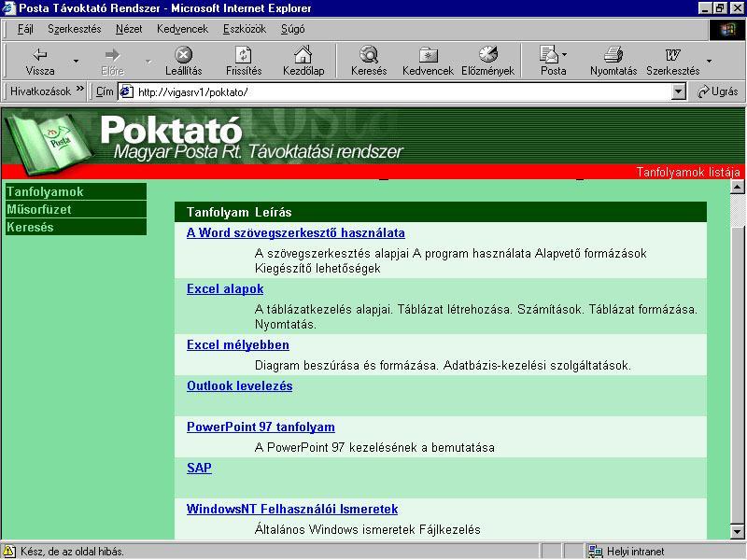Click Hivatkozások links bar label
Image resolution: width=747 pixels, height=560 pixels.
coord(40,91)
